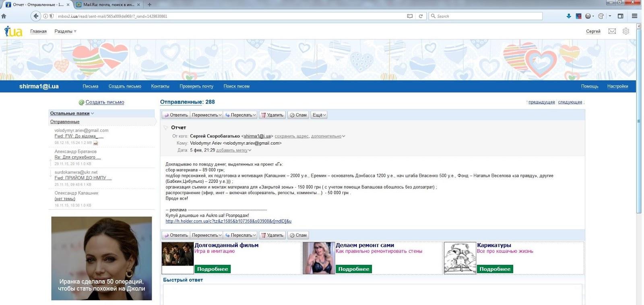Image resolution: width=644 pixels, height=305 pixels.
Task: Expand the Переместить dropdown in top toolbar
Action: pos(206,115)
